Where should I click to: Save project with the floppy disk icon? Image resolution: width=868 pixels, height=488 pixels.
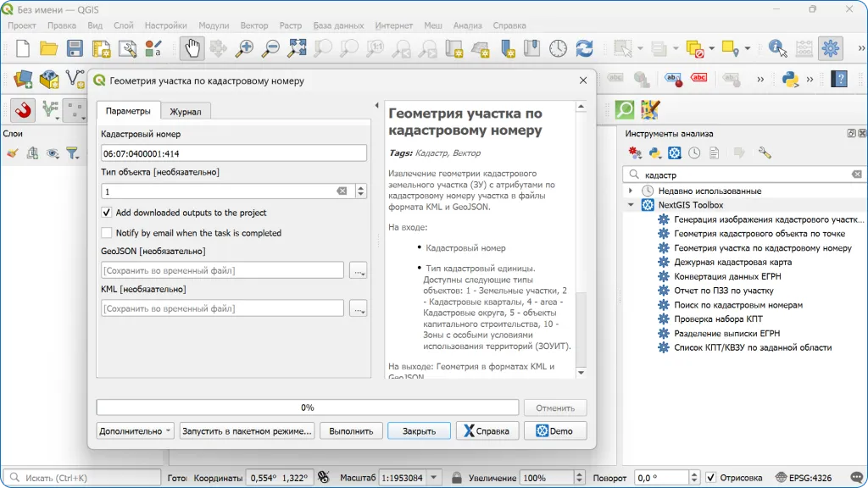75,48
